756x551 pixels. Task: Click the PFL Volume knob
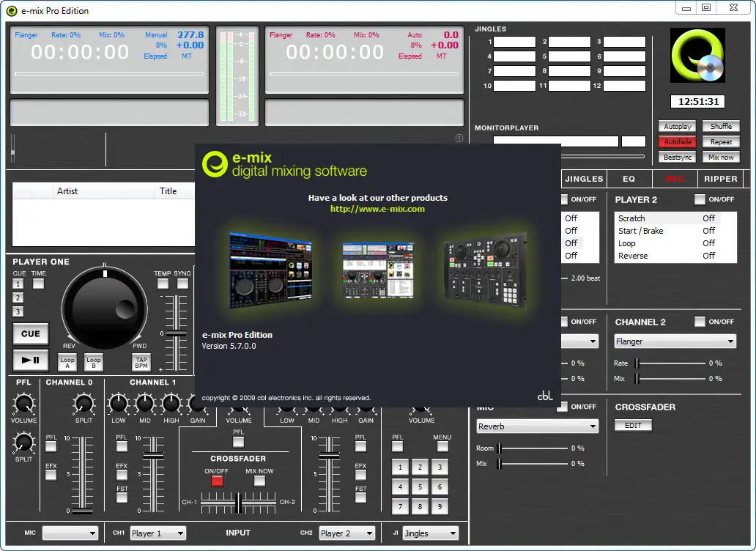tap(23, 404)
